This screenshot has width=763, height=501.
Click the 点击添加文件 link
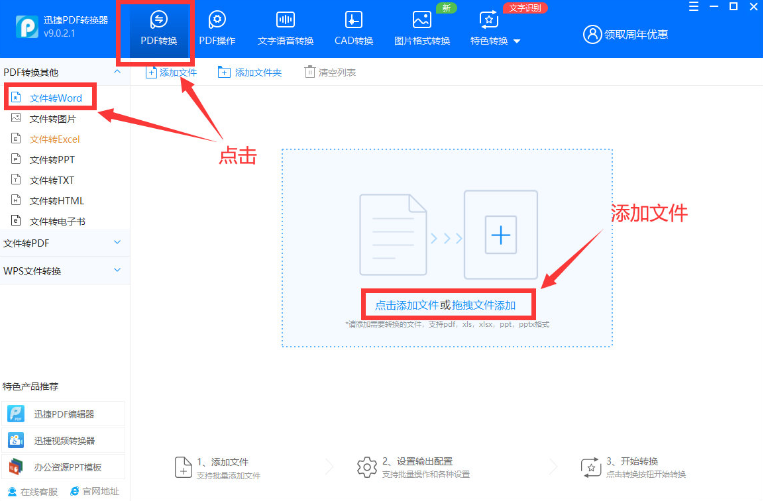click(x=406, y=304)
